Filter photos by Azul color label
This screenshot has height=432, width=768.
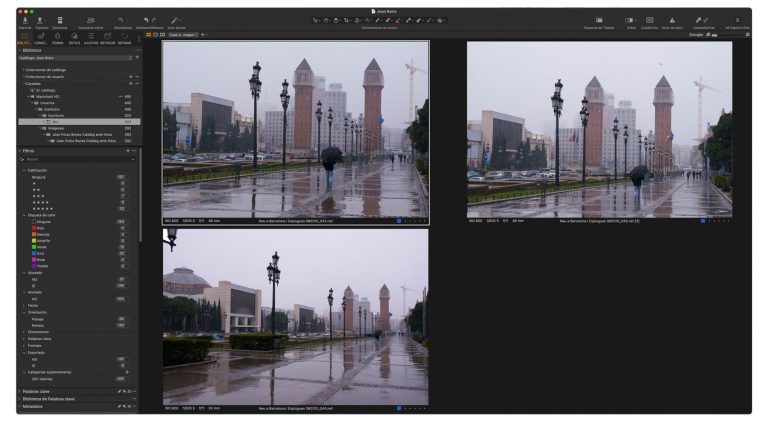34,254
